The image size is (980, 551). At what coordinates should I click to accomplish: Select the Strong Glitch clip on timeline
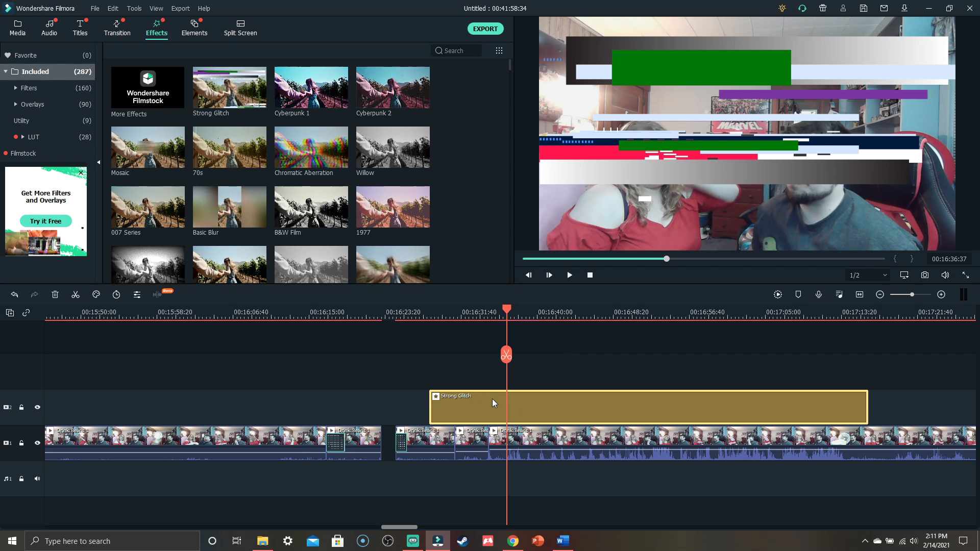[649, 407]
